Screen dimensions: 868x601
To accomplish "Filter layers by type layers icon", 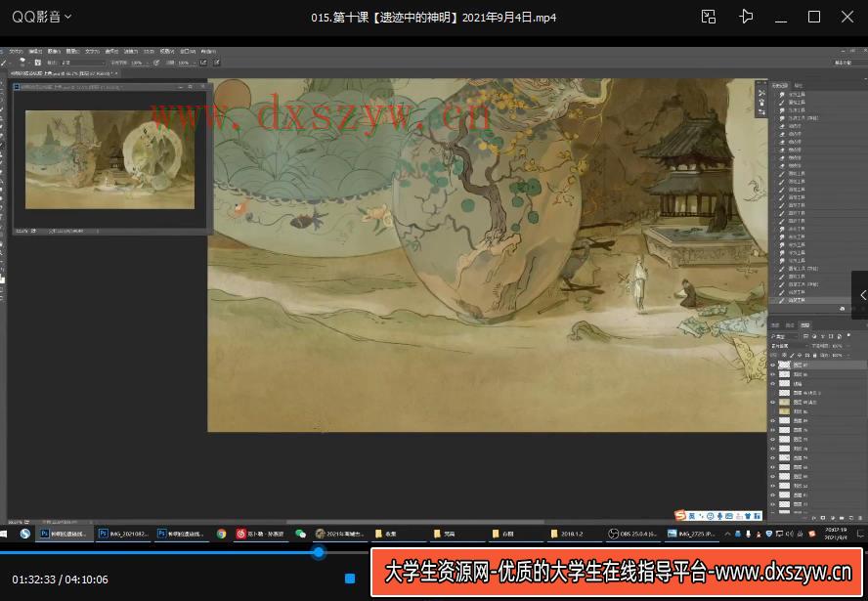I will pos(823,336).
